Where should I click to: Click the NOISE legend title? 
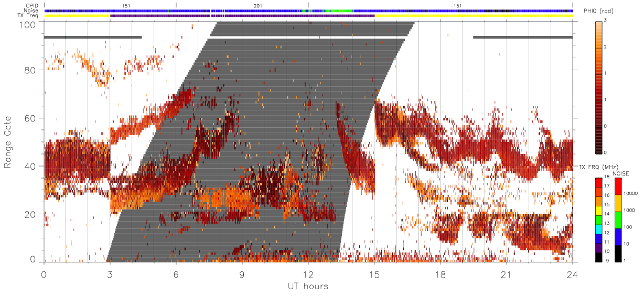click(621, 174)
